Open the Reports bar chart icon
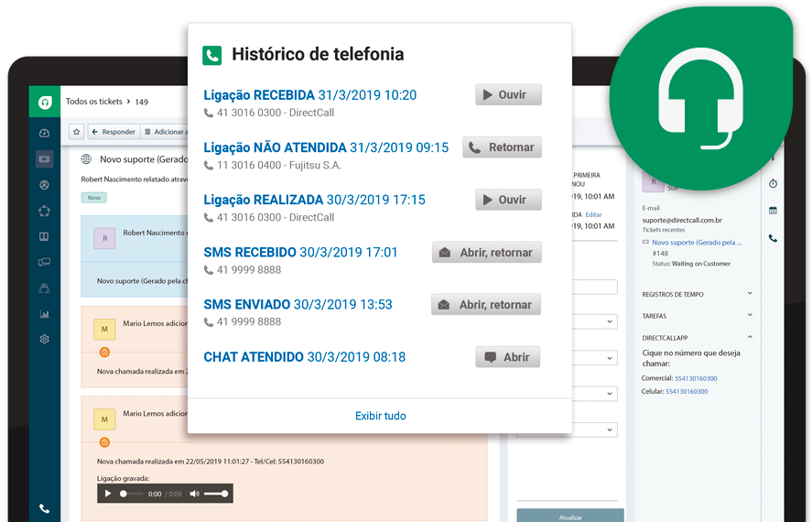The height and width of the screenshot is (522, 812). (x=45, y=314)
